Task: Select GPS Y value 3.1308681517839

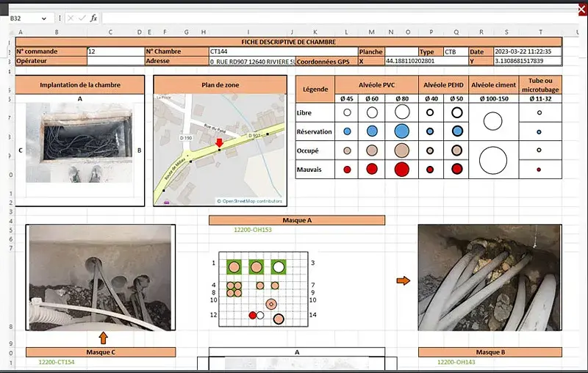Action: (x=527, y=61)
